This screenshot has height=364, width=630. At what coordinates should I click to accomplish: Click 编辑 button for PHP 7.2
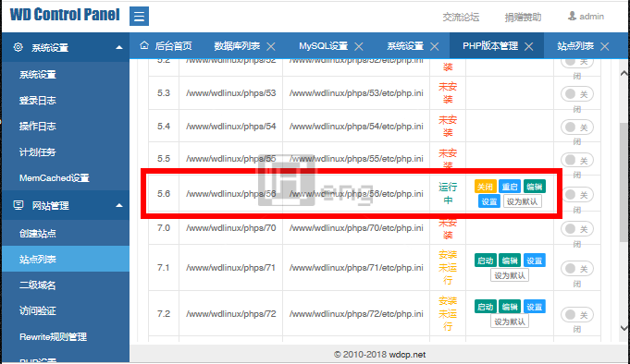pos(510,307)
